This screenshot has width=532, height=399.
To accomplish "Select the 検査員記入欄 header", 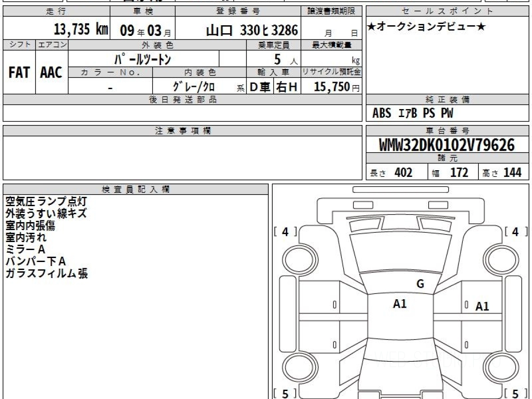I will 136,189.
